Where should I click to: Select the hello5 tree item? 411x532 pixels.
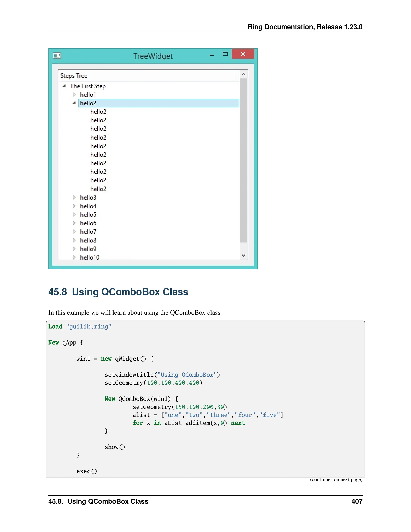tap(88, 215)
